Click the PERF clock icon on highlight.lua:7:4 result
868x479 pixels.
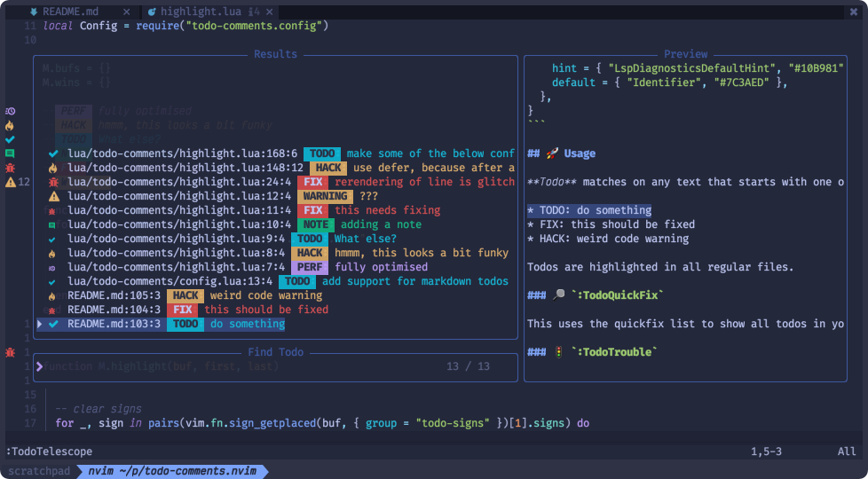52,268
